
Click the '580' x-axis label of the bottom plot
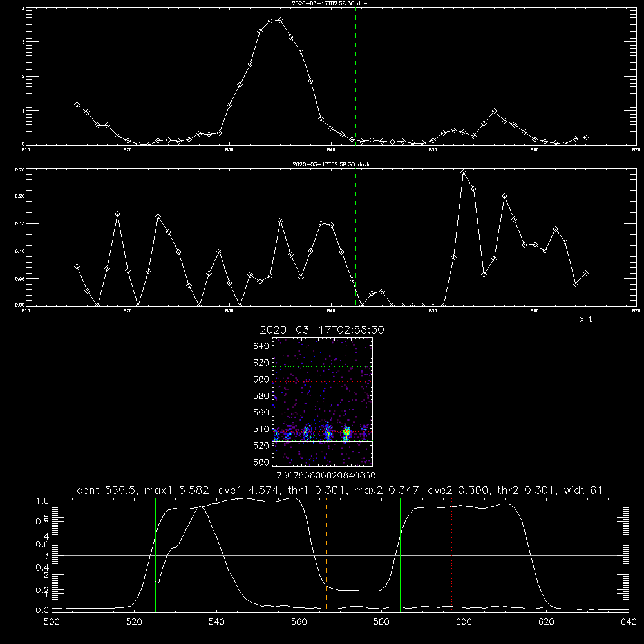[x=381, y=622]
